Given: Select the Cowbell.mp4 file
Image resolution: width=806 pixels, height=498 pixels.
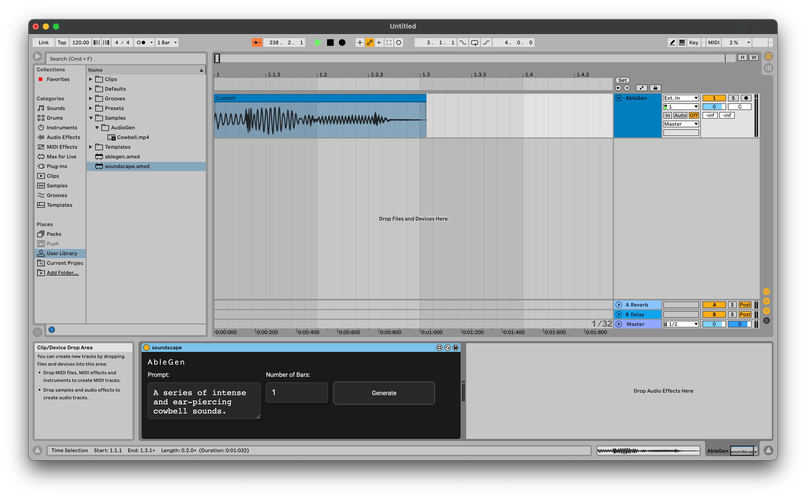Looking at the screenshot, I should tap(133, 137).
